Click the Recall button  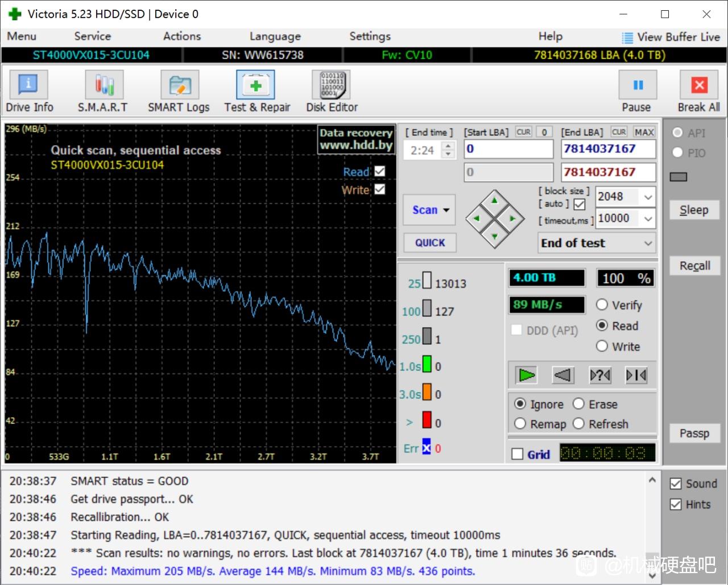694,266
